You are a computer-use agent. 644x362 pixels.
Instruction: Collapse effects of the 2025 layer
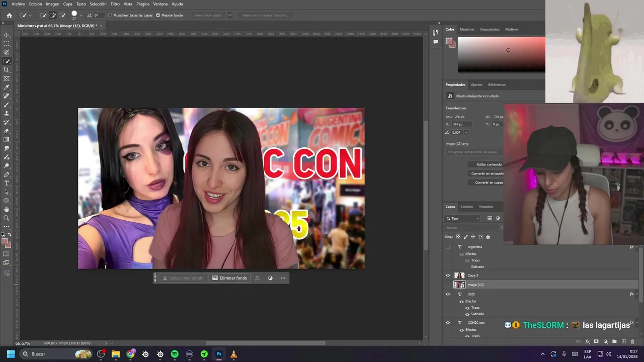click(x=637, y=294)
